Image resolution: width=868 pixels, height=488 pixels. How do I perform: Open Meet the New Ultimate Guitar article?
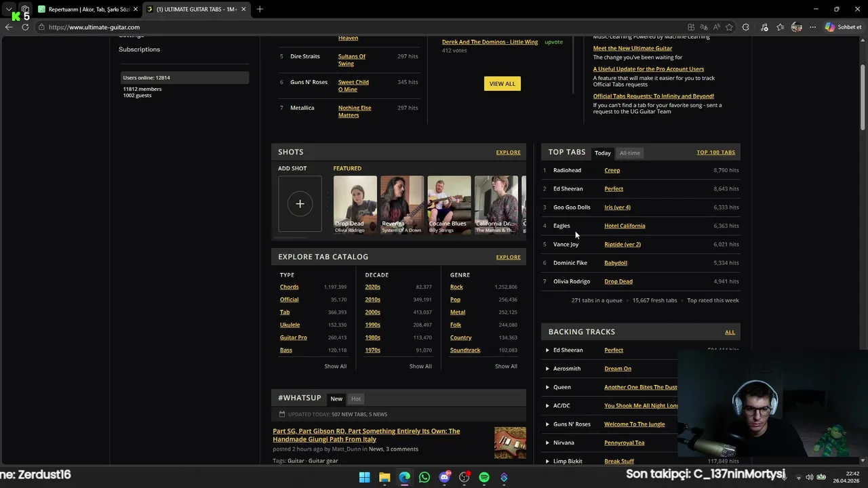pyautogui.click(x=633, y=48)
